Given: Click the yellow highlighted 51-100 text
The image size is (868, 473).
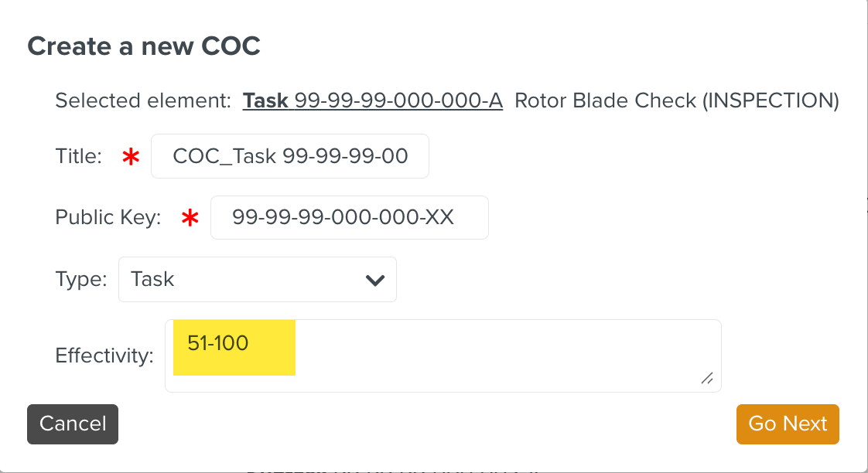Looking at the screenshot, I should [219, 343].
